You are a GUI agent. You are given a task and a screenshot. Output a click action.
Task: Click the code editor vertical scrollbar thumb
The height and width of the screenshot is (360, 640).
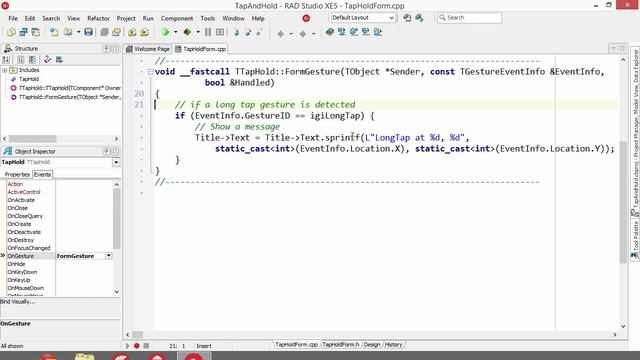click(623, 202)
